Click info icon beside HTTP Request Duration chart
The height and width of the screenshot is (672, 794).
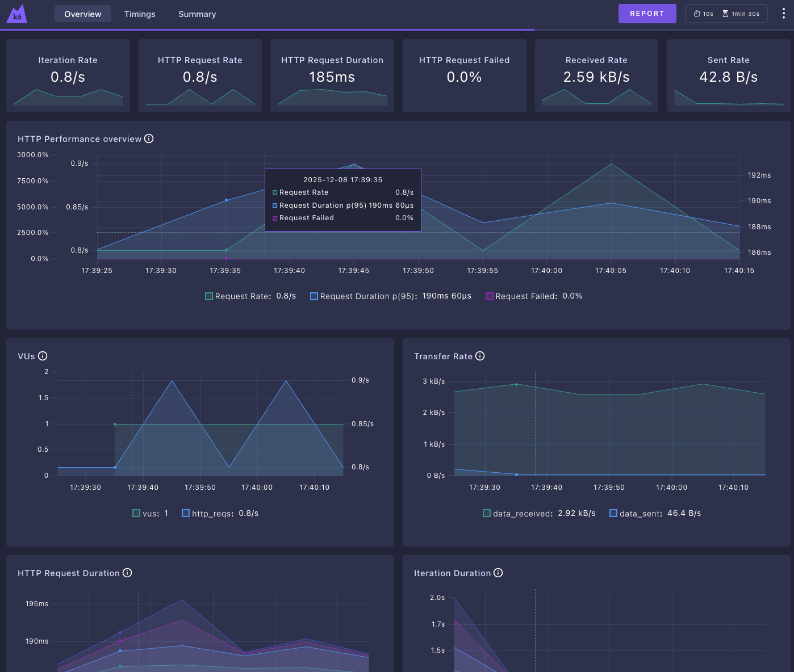point(127,573)
